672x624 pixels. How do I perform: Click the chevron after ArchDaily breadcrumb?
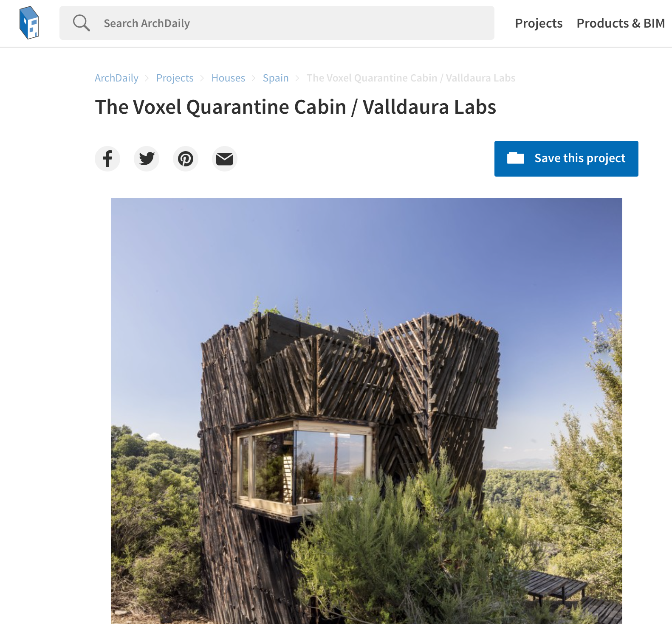coord(147,78)
